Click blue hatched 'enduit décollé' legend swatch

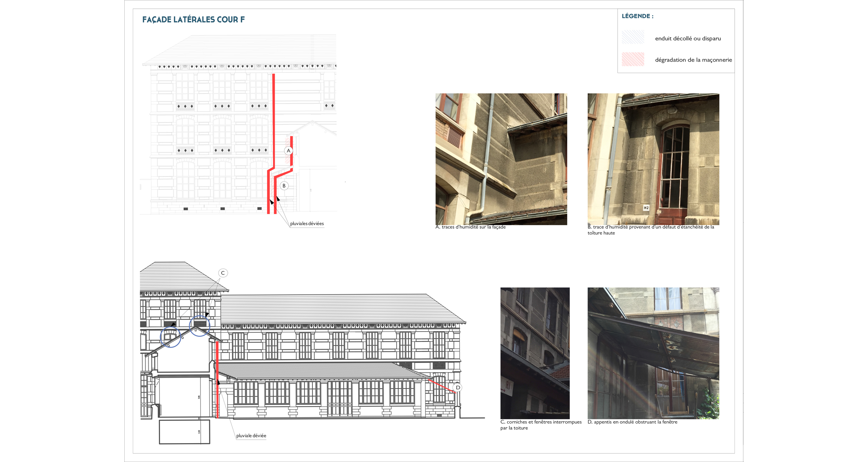pos(633,37)
